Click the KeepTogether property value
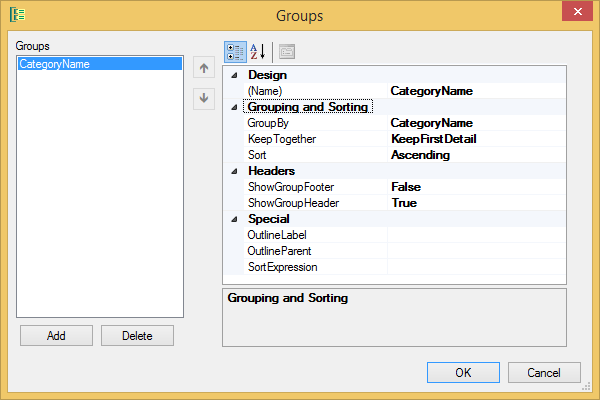600x400 pixels. coord(475,139)
